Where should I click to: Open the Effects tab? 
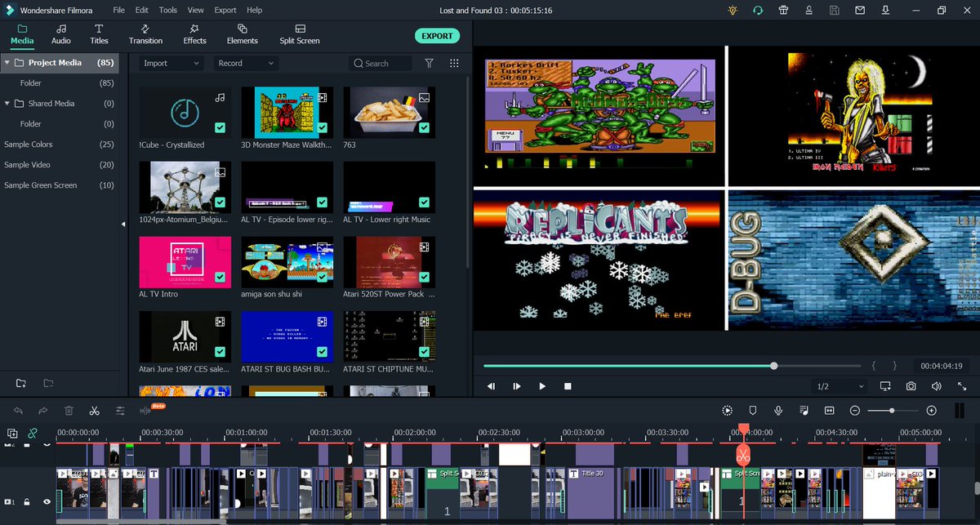pos(194,34)
